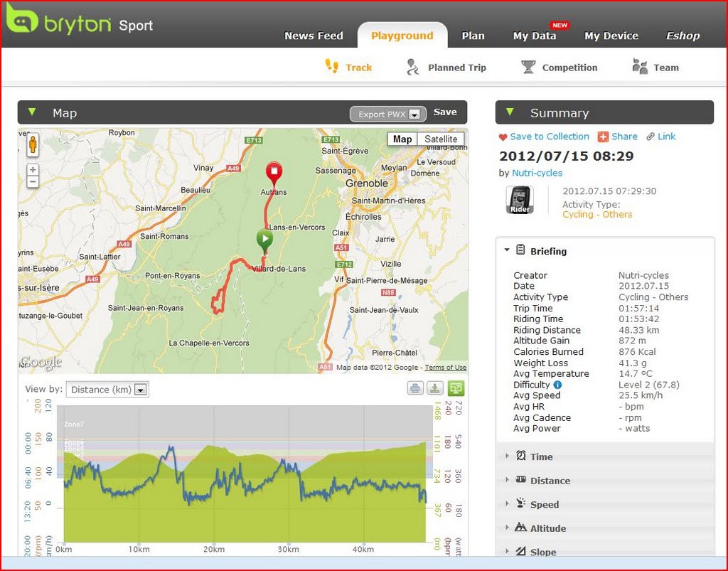The width and height of the screenshot is (728, 571).
Task: Print the chart with printer icon
Action: (415, 388)
